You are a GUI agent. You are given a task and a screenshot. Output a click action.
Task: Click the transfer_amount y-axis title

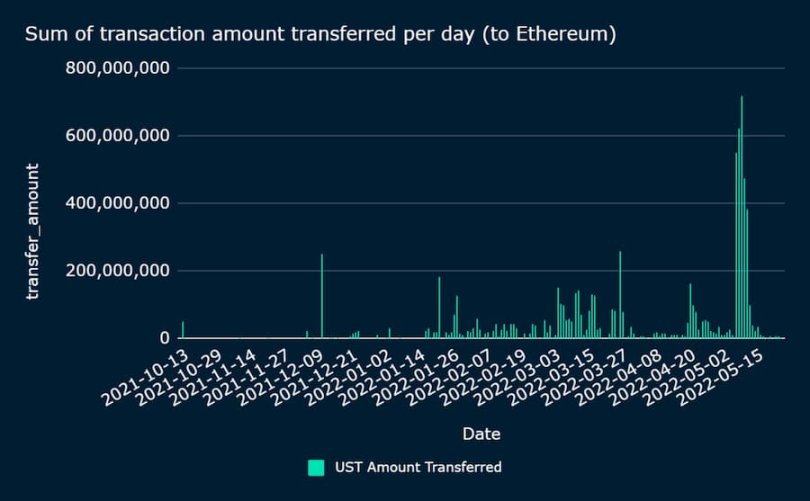(33, 230)
